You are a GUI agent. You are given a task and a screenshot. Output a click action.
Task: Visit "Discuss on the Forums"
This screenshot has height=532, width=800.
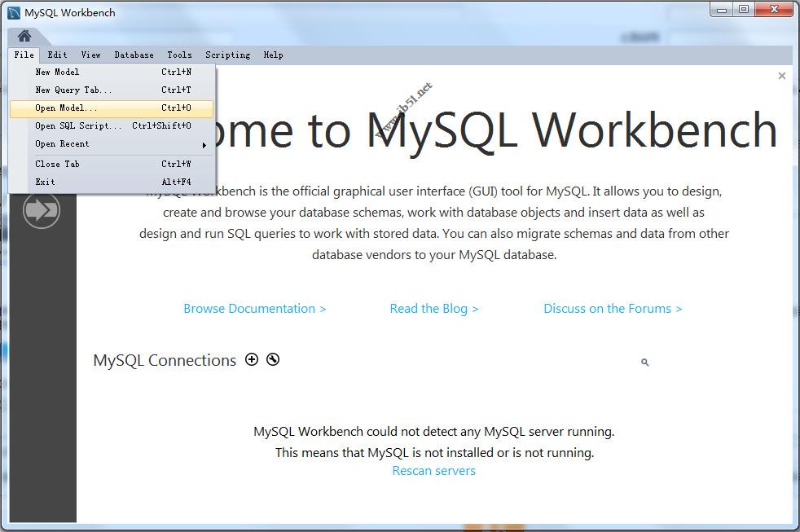tap(612, 308)
